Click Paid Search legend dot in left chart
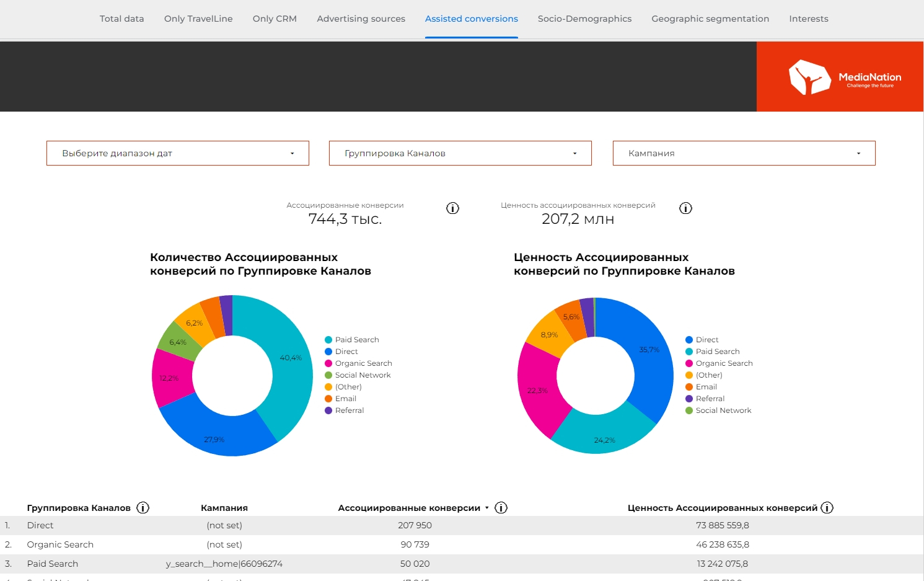 pyautogui.click(x=328, y=340)
